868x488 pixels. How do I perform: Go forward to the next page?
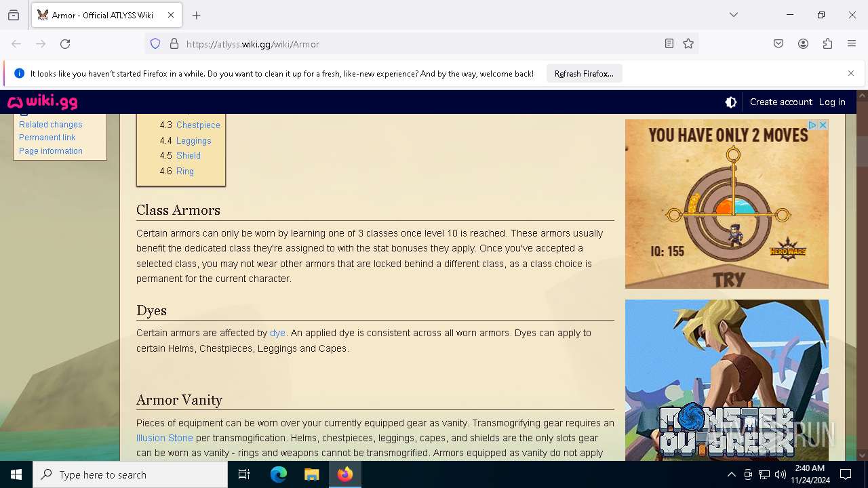pos(41,44)
